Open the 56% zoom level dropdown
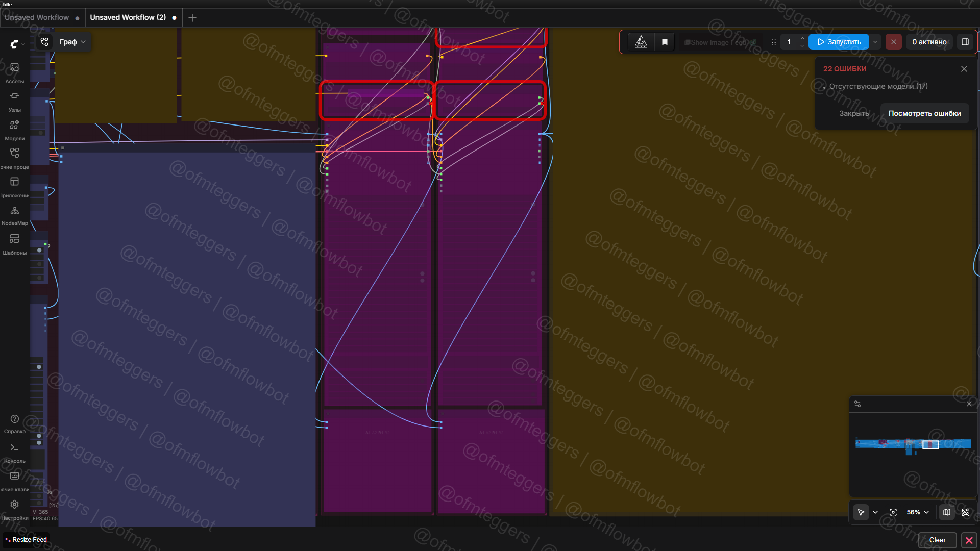980x551 pixels. [x=918, y=512]
